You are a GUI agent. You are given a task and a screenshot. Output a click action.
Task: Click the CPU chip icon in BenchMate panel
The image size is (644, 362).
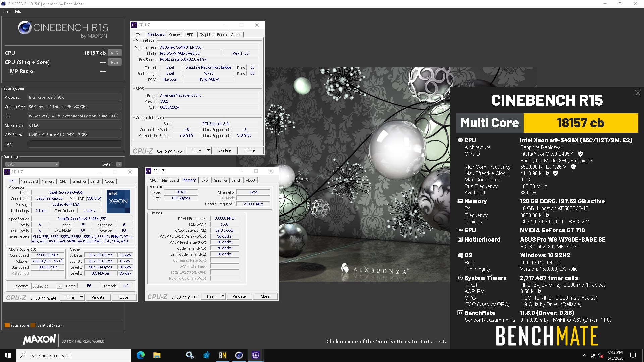tap(460, 140)
